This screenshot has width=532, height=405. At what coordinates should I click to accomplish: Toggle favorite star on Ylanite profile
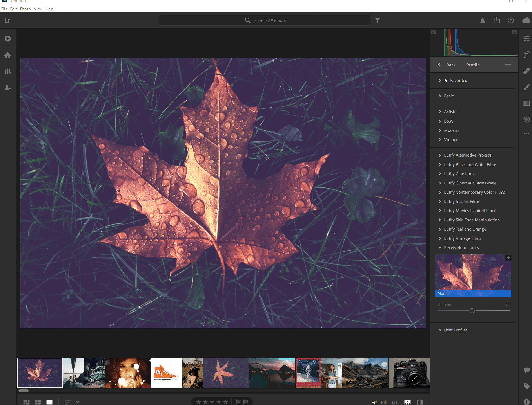pos(508,258)
